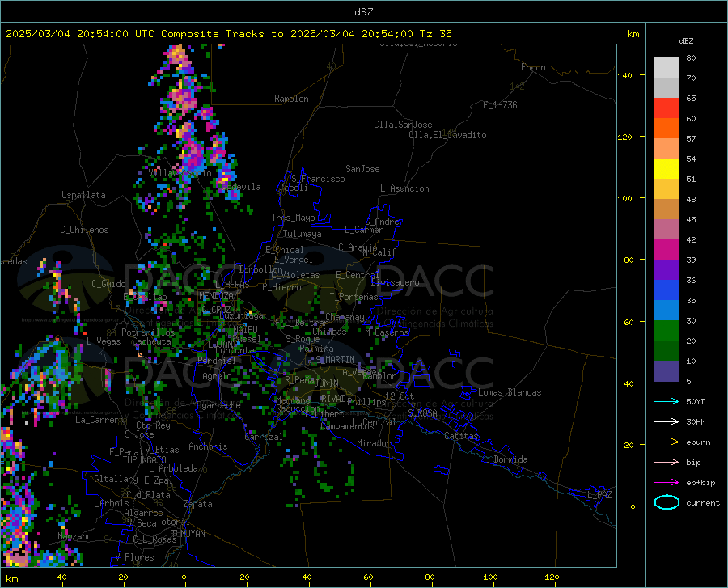Screen dimensions: 728x588
Task: Select the bright green 30 dBZ swatch
Action: tap(667, 331)
